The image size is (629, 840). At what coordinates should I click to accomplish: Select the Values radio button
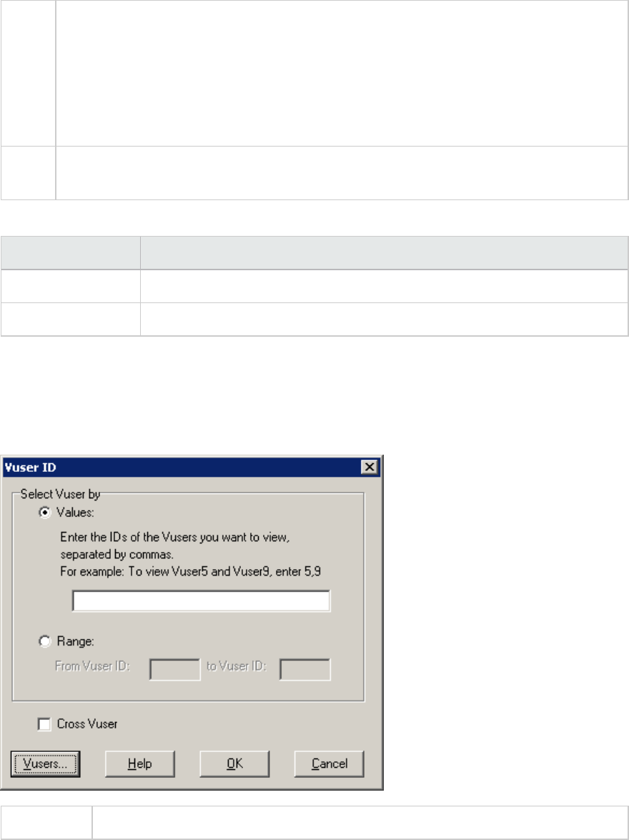click(x=45, y=513)
